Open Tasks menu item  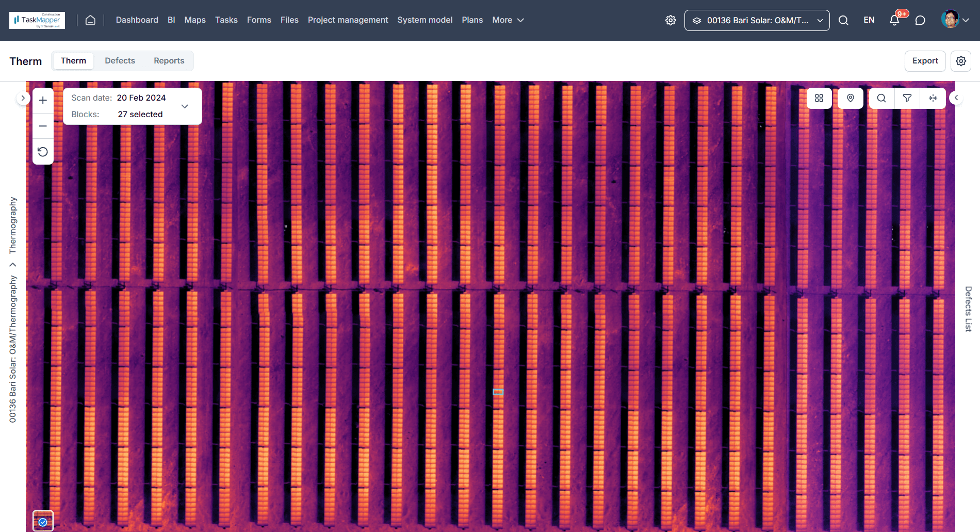(226, 20)
